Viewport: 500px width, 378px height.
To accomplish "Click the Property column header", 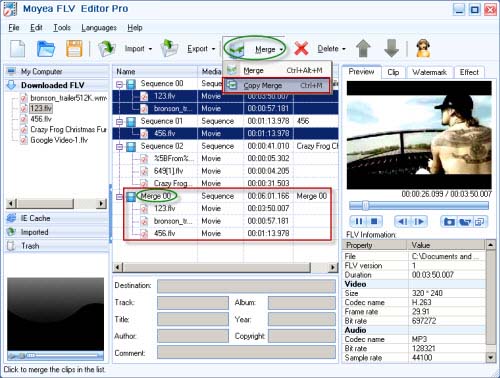I will pos(375,245).
